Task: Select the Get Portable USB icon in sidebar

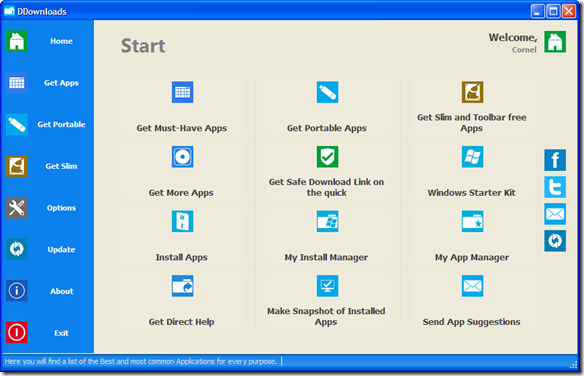Action: [17, 124]
